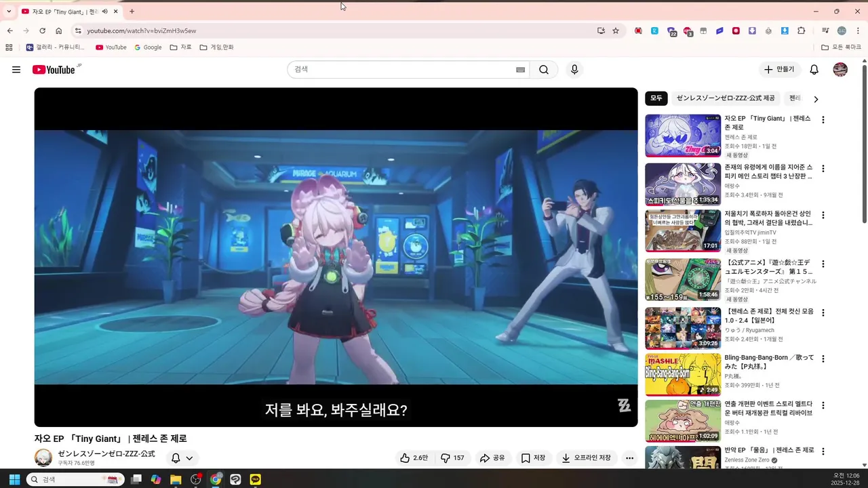This screenshot has width=868, height=488.
Task: Click the 만들기 create button
Action: pyautogui.click(x=779, y=70)
